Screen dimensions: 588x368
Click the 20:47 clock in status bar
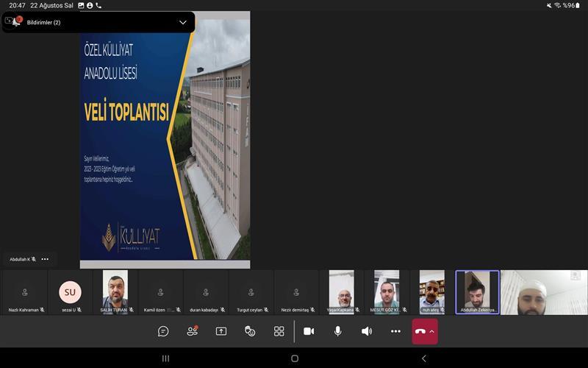click(17, 5)
